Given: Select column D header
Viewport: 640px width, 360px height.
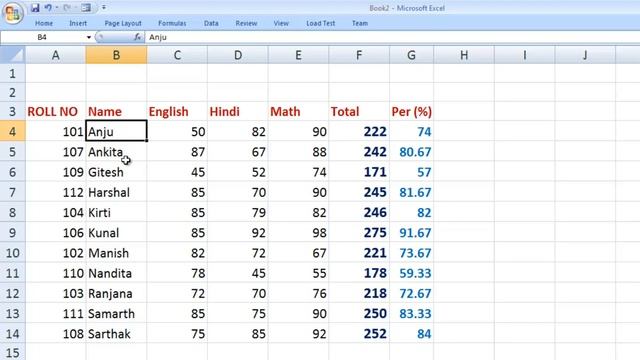Looking at the screenshot, I should [238, 55].
